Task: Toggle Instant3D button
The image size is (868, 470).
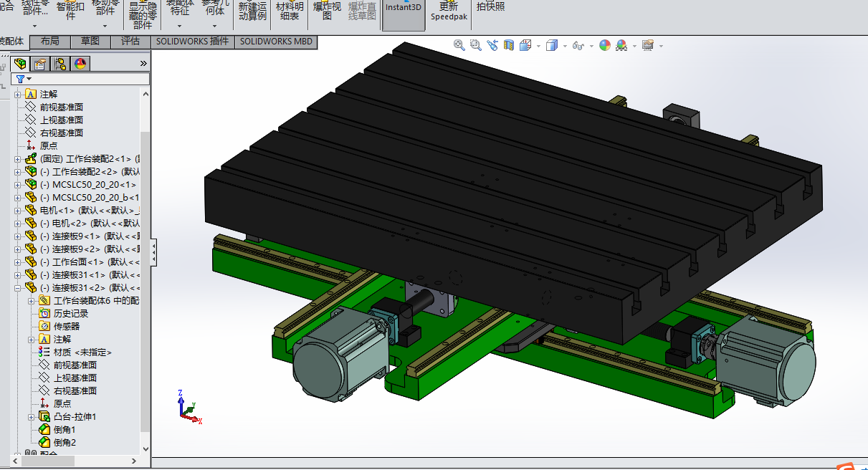Action: click(x=404, y=15)
